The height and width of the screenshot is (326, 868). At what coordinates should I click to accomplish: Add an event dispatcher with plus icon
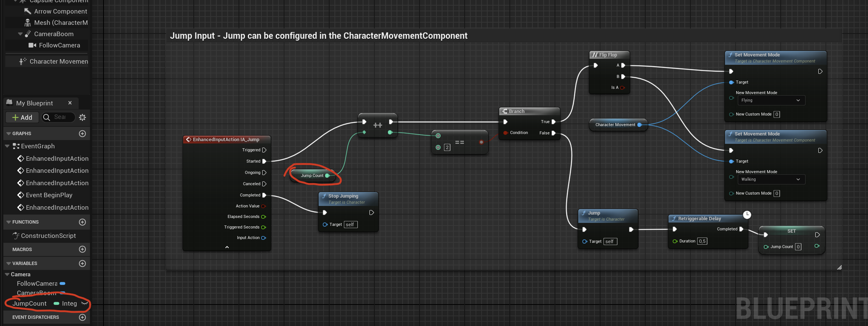click(x=82, y=317)
